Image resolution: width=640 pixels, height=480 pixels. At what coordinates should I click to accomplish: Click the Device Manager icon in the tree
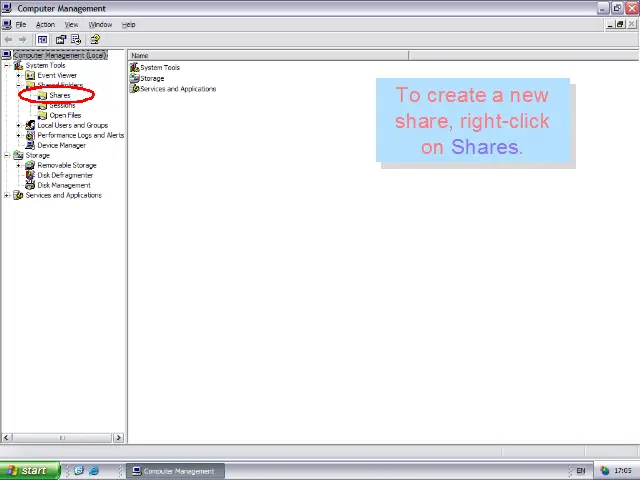(30, 145)
